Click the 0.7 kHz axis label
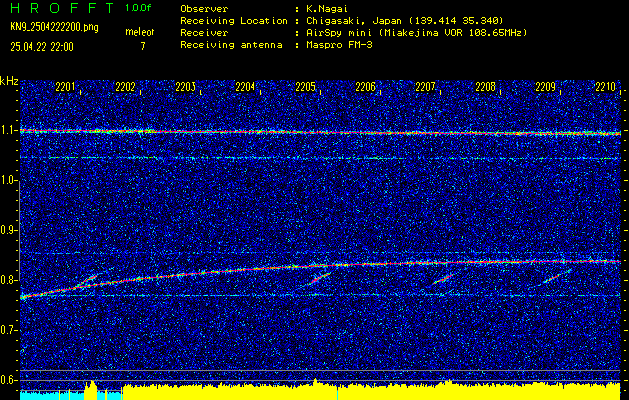Viewport: 629px width, 400px height. click(9, 330)
